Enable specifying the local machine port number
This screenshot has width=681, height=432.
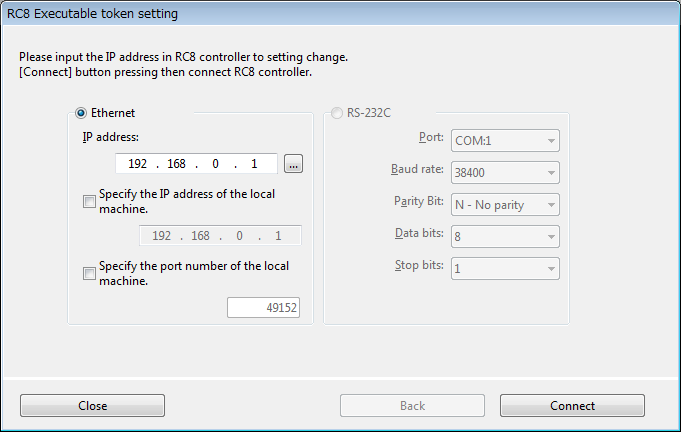pos(90,273)
